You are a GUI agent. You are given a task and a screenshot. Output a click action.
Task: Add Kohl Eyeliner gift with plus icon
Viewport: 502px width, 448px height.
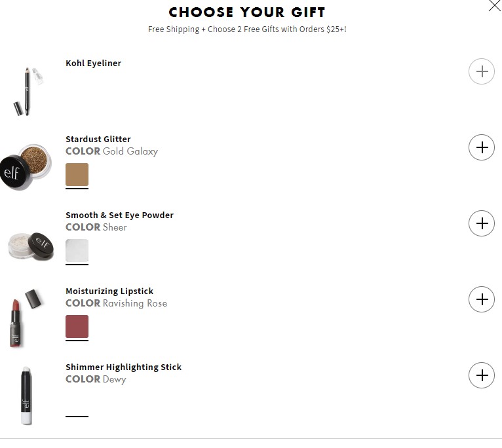(x=482, y=71)
